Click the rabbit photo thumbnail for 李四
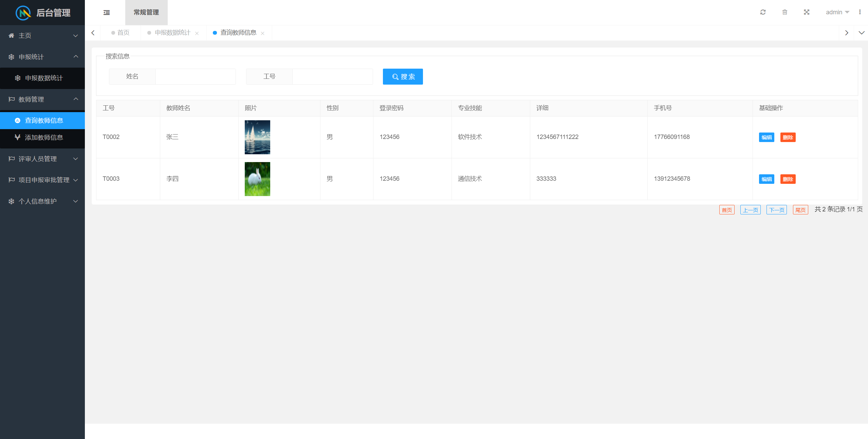The image size is (868, 439). click(257, 179)
